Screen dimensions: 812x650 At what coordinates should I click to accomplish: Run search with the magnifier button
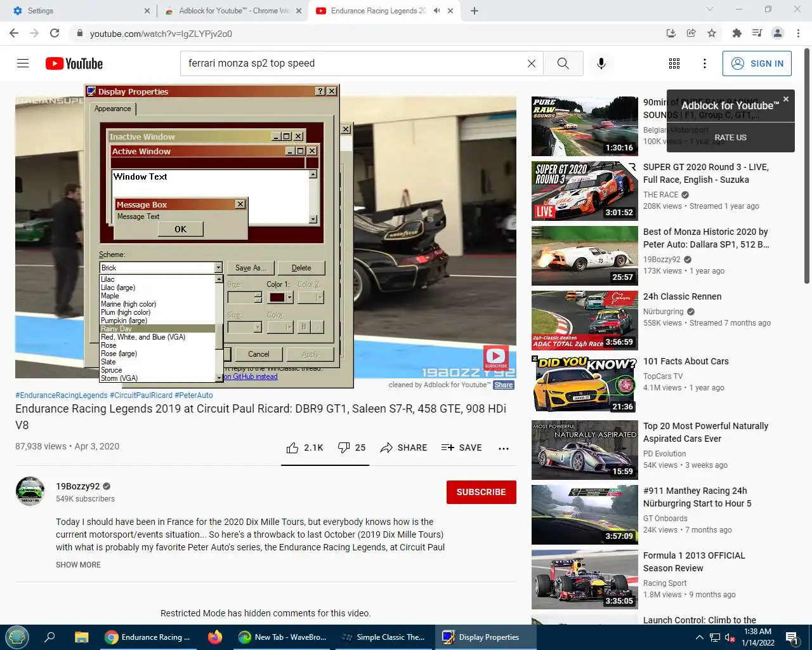[563, 63]
